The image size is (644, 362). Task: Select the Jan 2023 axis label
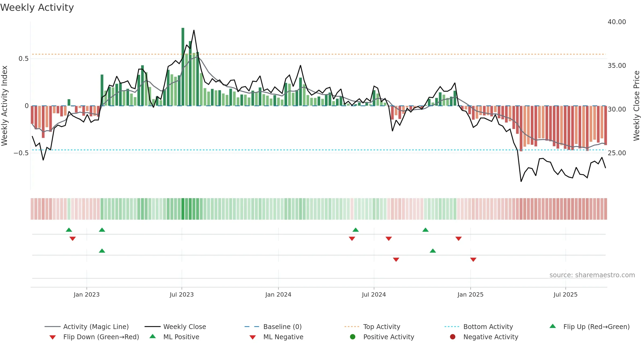(x=87, y=294)
